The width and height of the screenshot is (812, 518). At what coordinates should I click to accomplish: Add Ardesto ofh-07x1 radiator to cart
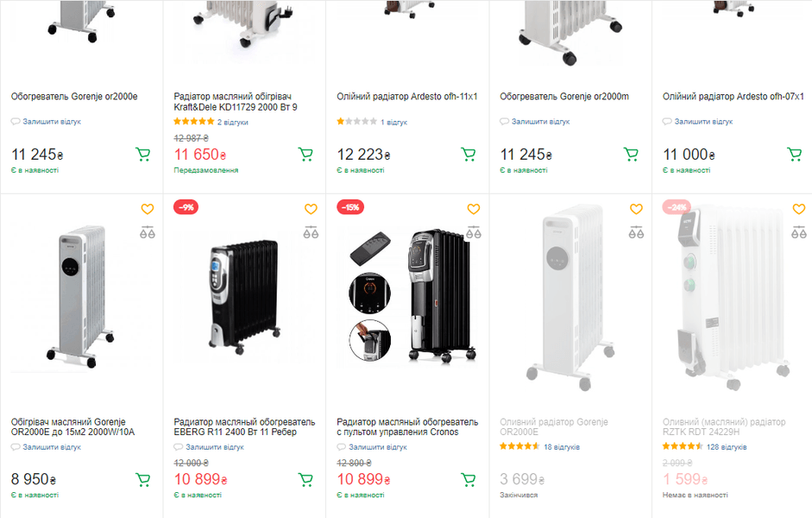(x=794, y=155)
